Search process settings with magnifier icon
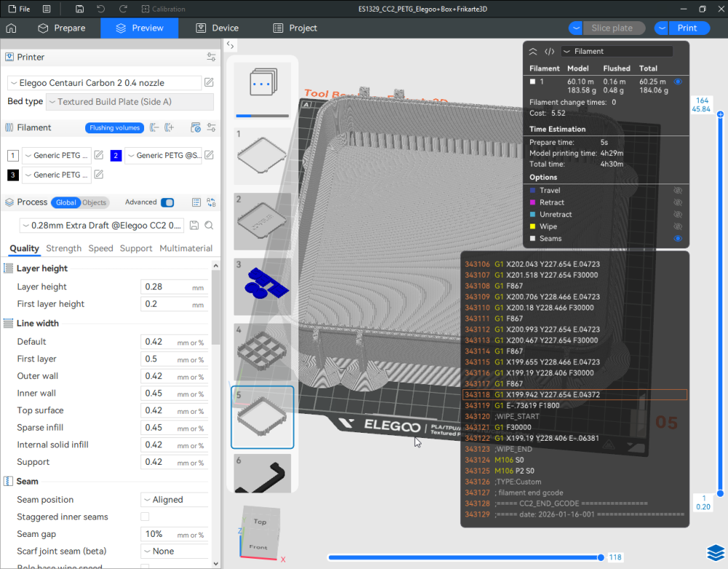This screenshot has width=728, height=569. click(x=209, y=225)
